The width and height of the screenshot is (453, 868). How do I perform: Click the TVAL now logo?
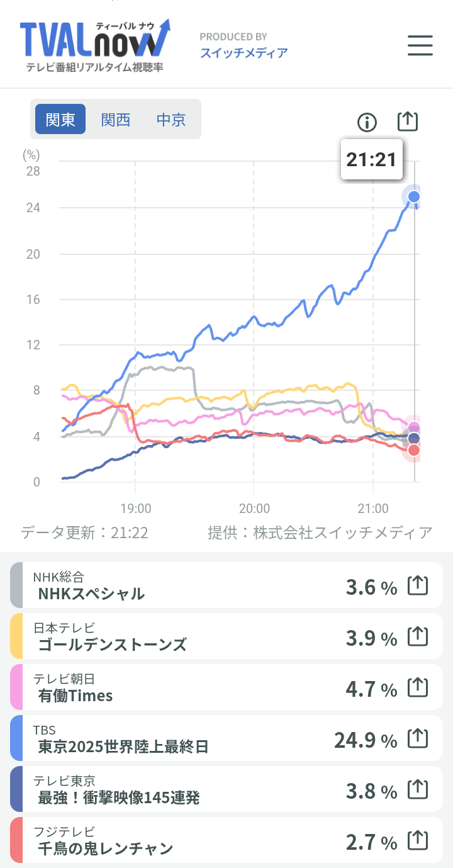click(x=94, y=44)
